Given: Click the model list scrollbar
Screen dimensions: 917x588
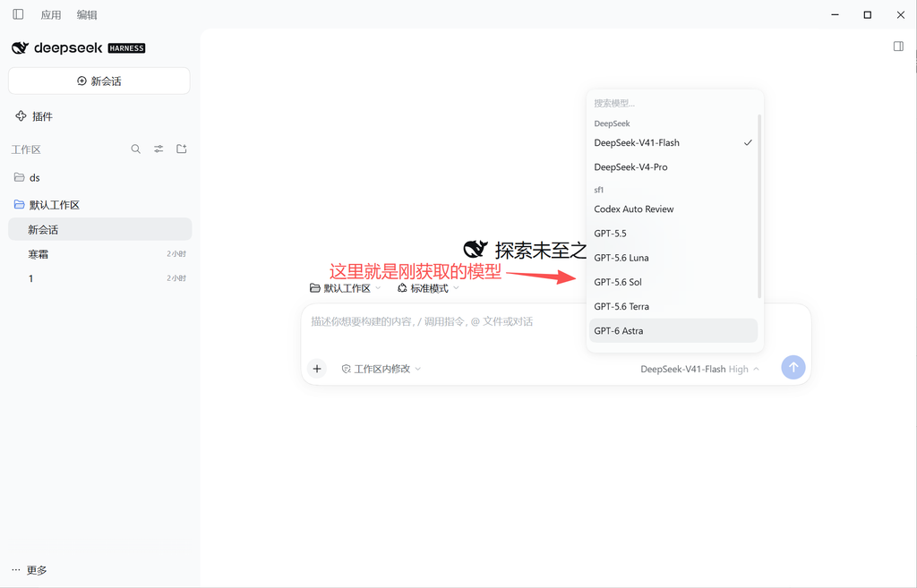Looking at the screenshot, I should tap(759, 207).
